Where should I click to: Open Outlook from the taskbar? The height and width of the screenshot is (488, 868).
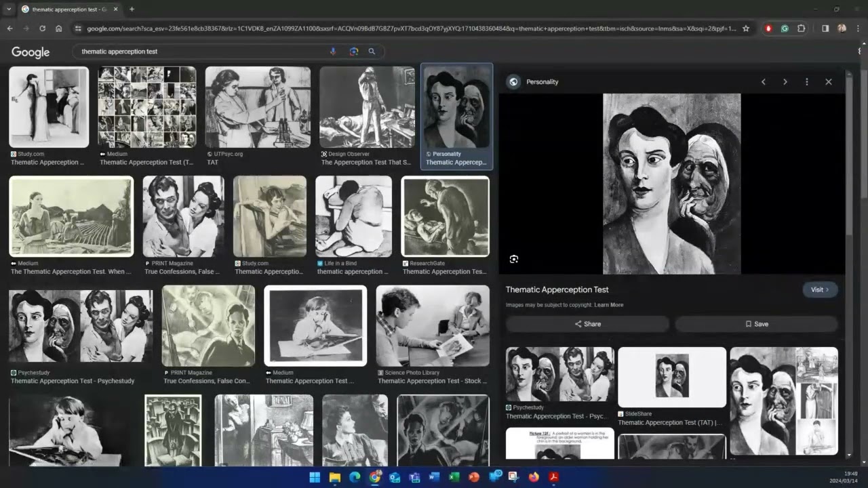click(x=395, y=477)
